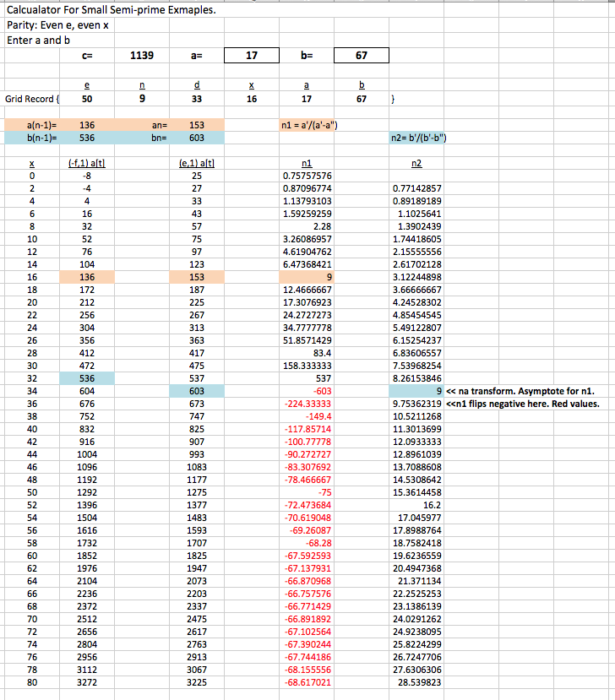Click the underlined 'n2' column header

pos(416,164)
